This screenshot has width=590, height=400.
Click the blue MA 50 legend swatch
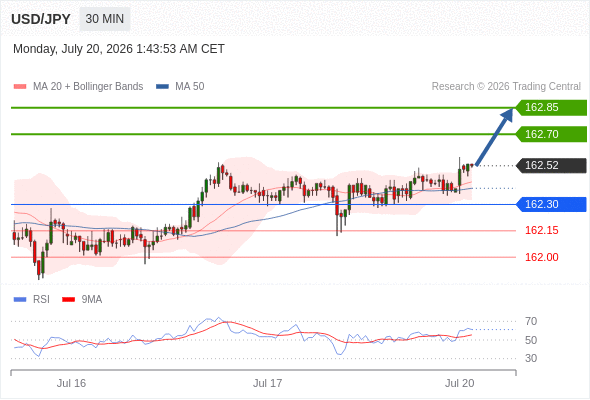pos(162,87)
